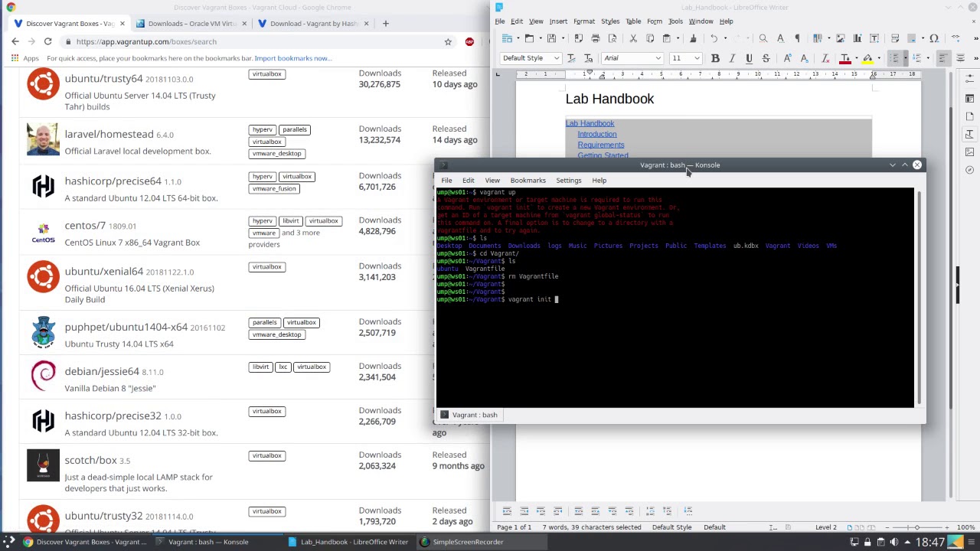
Task: Open the laravel/homestead box link
Action: pos(109,135)
